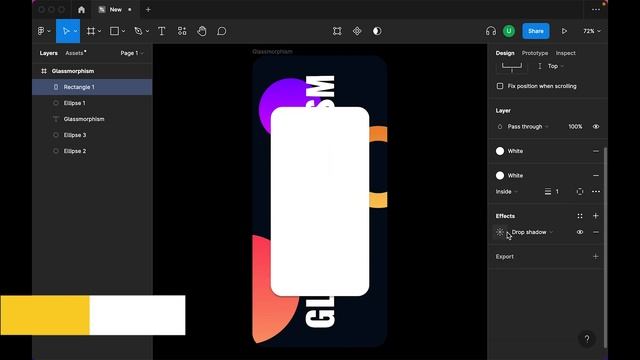
Task: Open the help question mark button
Action: (x=587, y=338)
